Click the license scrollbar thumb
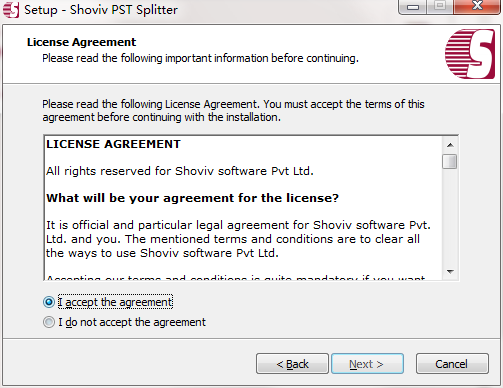 (x=450, y=162)
